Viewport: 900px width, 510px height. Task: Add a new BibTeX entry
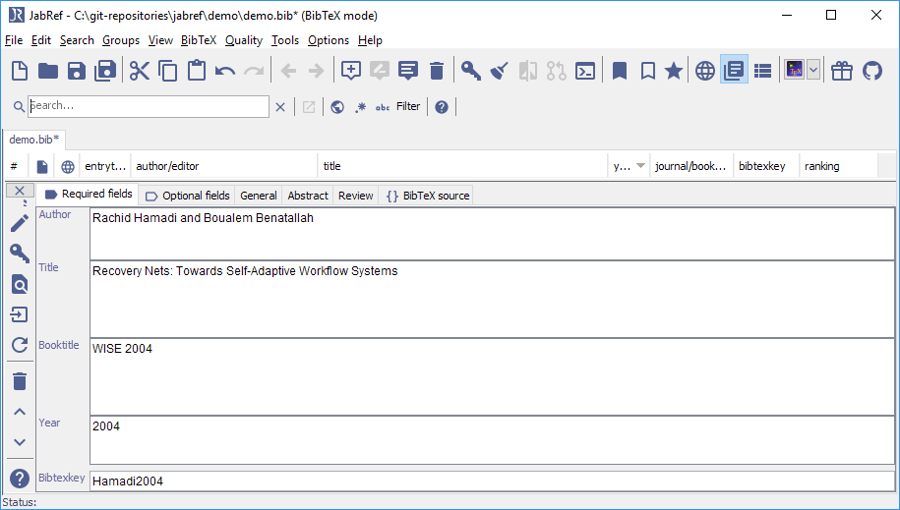point(351,71)
